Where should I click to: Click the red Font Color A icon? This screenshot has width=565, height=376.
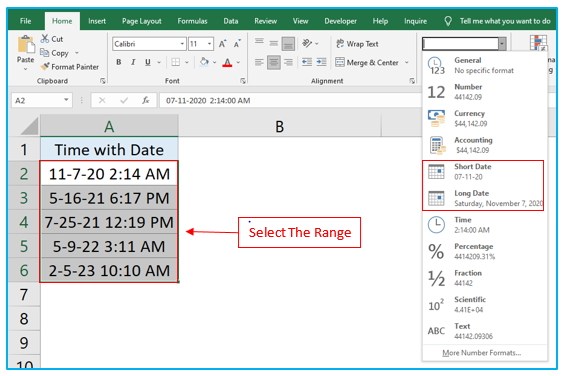(227, 62)
